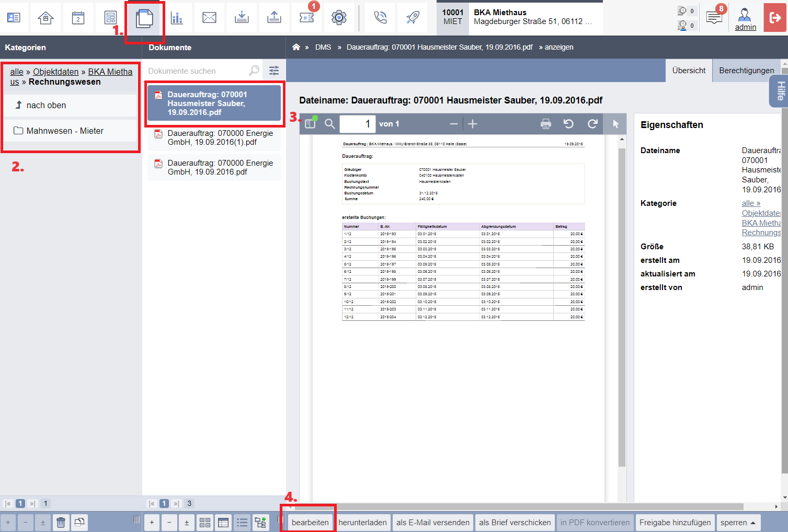Select Dauerauftrag 070000 Energie GmbH 19.09.2016(1).pdf
This screenshot has height=532, width=788.
(214, 137)
